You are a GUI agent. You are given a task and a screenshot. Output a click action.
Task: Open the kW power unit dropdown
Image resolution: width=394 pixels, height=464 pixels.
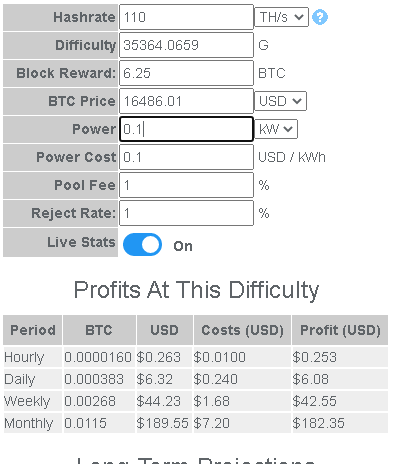coord(276,129)
